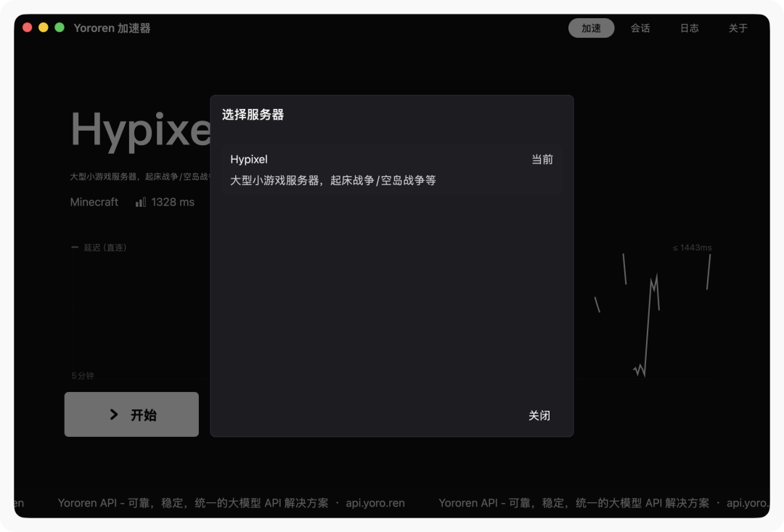This screenshot has width=784, height=532.
Task: Click the red close window button
Action: coord(28,28)
